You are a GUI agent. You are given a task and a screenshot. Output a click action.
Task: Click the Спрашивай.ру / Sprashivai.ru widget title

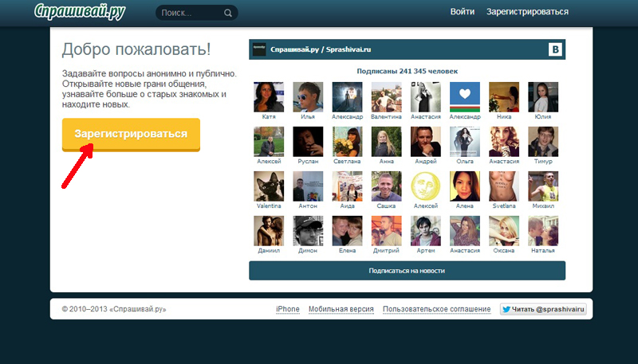click(321, 49)
